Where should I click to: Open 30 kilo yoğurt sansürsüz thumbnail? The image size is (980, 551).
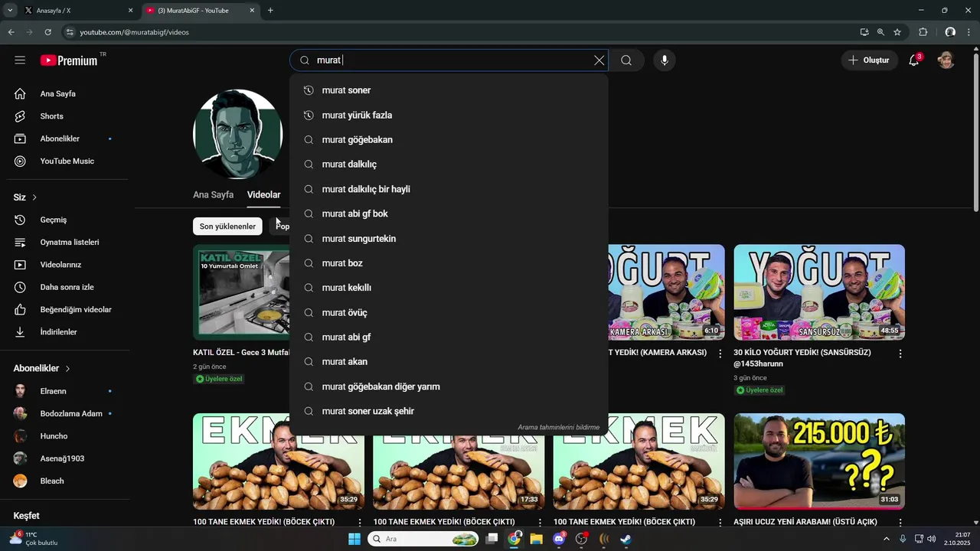tap(819, 292)
